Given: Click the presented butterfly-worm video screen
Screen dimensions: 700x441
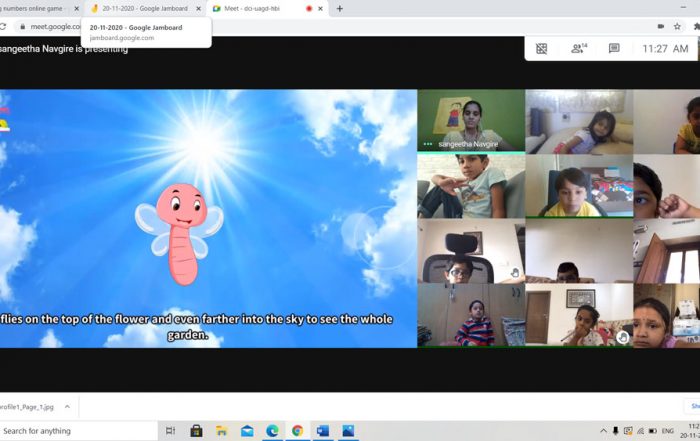Looking at the screenshot, I should pos(208,219).
